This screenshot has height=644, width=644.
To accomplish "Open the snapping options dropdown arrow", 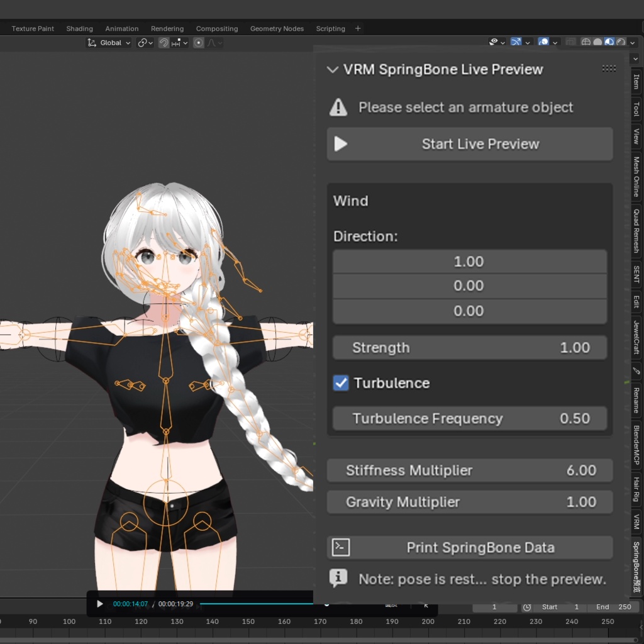I will click(x=186, y=43).
